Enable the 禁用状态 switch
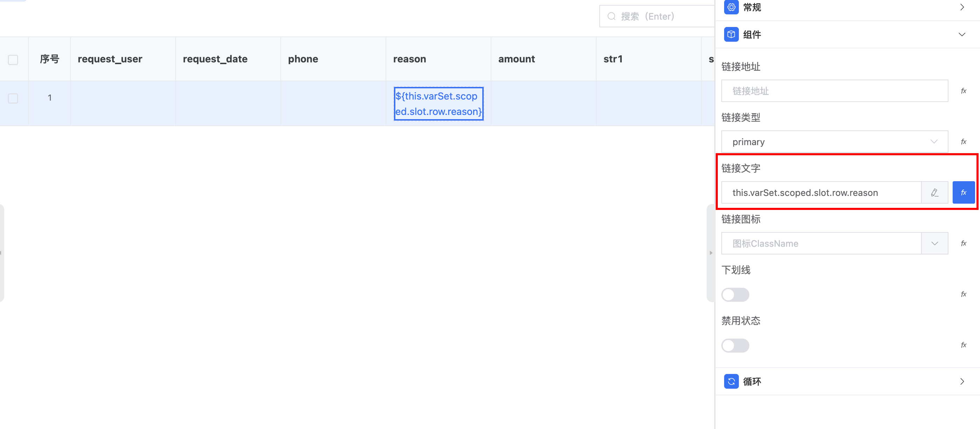This screenshot has height=429, width=980. pos(735,346)
